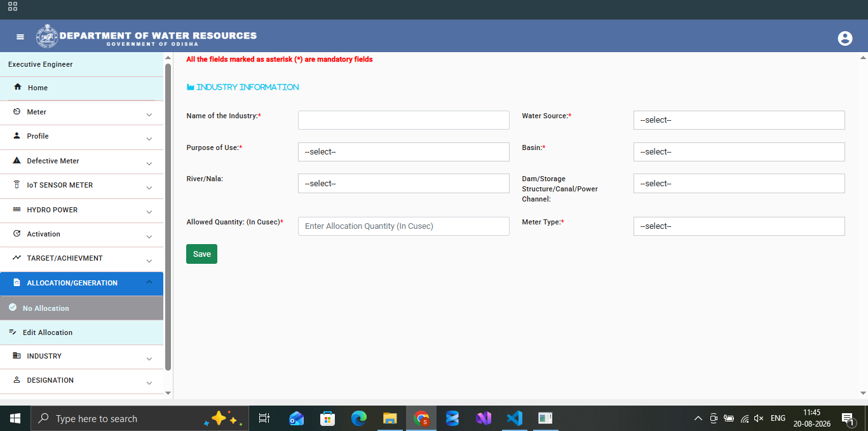Go to Home in the sidebar
The image size is (868, 431).
point(81,88)
